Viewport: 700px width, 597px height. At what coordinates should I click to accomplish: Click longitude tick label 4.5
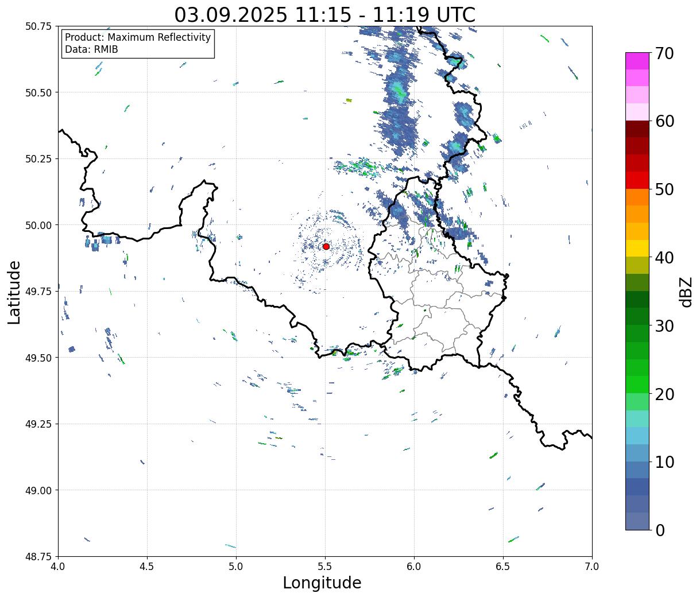147,567
